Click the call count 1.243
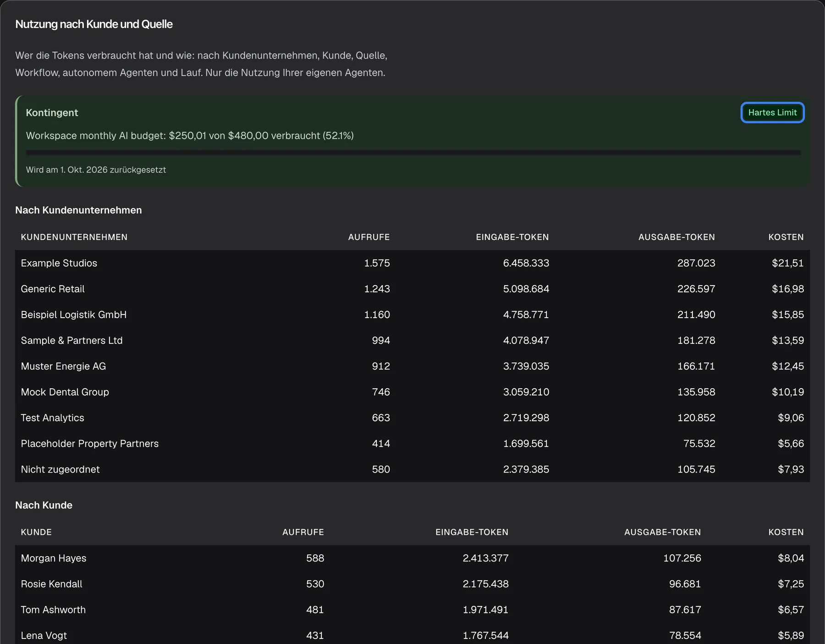Screen dimensions: 825x644 click(x=377, y=289)
